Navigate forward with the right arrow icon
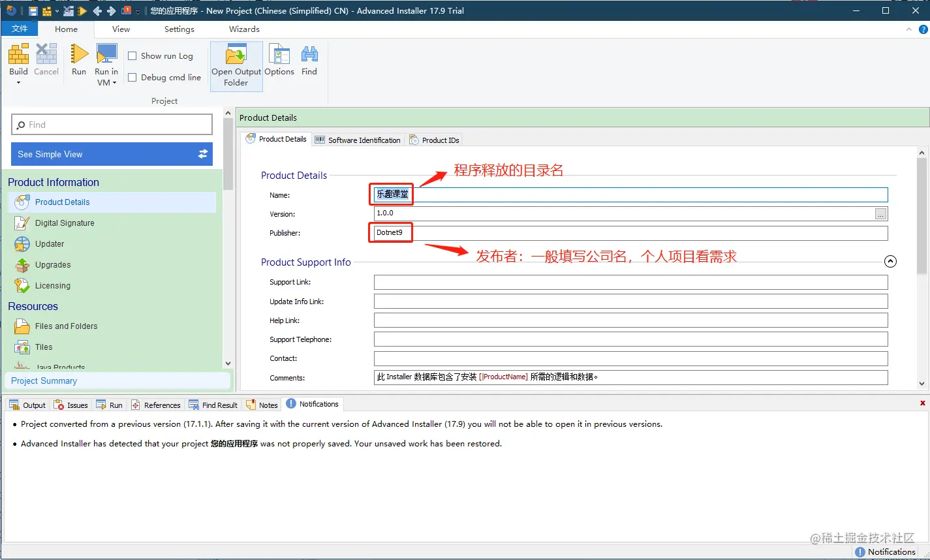This screenshot has height=560, width=930. pyautogui.click(x=111, y=11)
